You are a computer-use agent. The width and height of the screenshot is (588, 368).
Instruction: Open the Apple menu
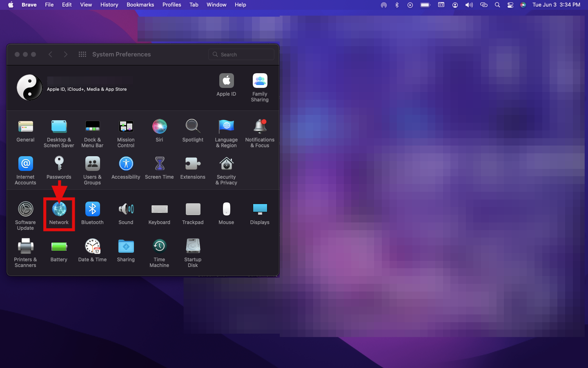pyautogui.click(x=11, y=5)
